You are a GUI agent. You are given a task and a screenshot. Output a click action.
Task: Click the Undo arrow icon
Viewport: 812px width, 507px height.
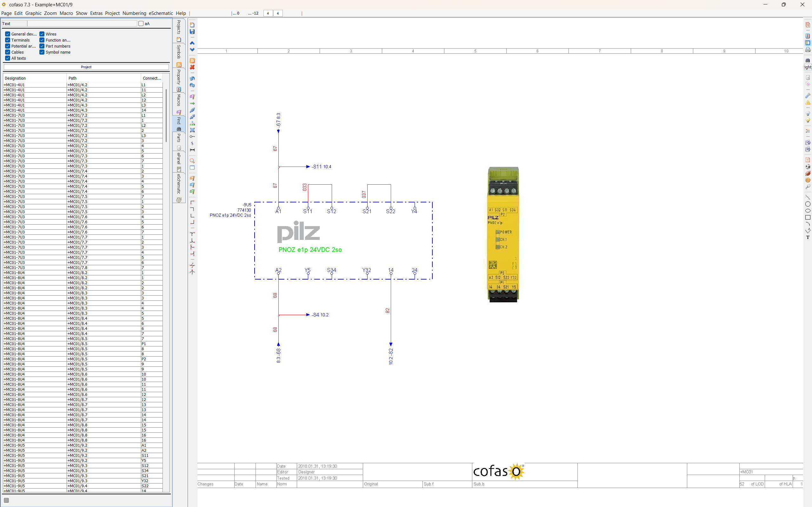click(x=192, y=78)
